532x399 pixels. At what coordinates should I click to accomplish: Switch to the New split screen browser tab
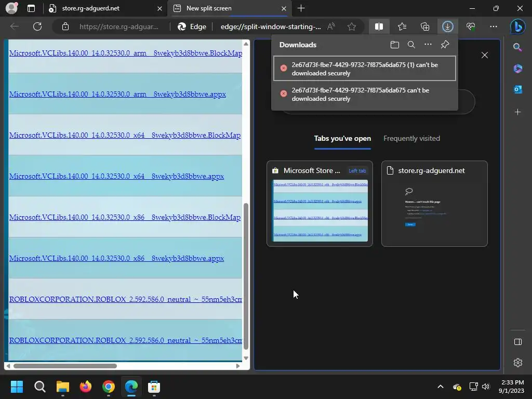(x=229, y=8)
